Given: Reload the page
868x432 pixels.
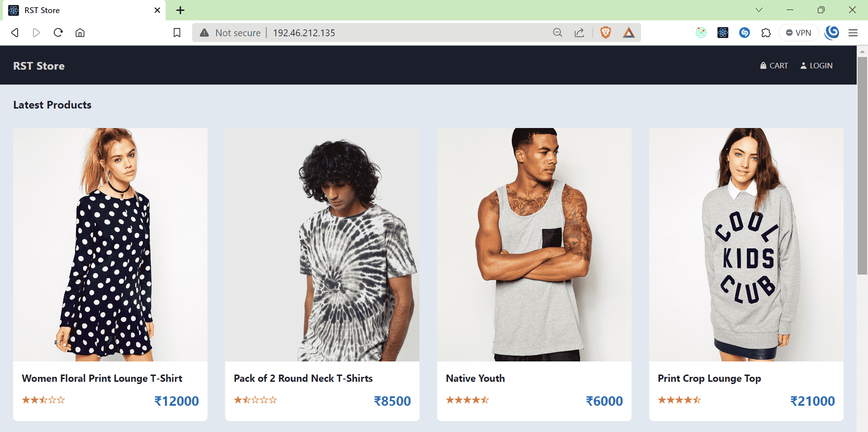Looking at the screenshot, I should (58, 33).
